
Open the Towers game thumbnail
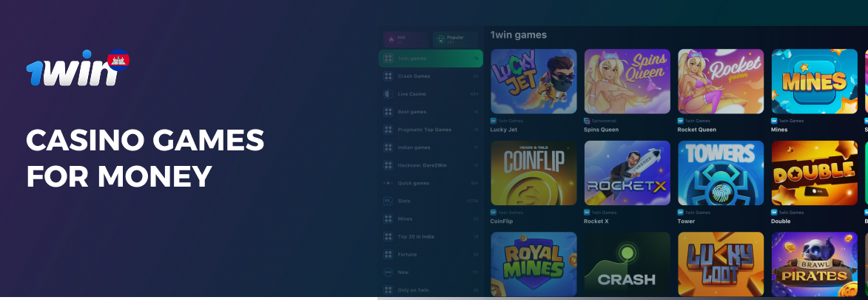(721, 173)
